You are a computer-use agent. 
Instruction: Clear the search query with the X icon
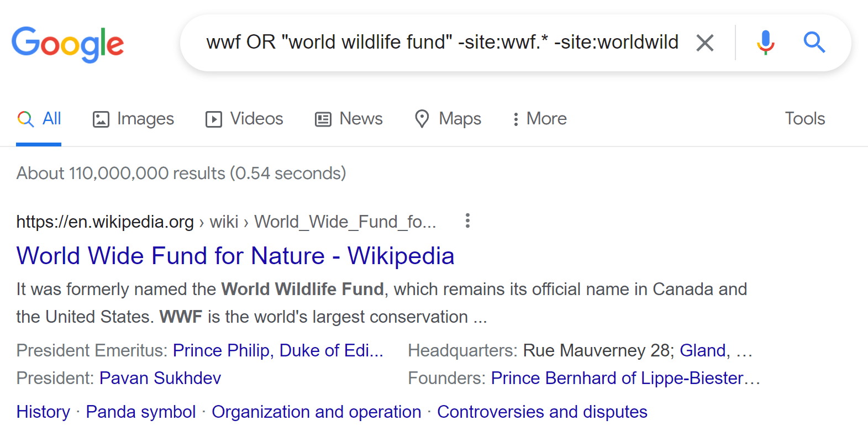705,43
